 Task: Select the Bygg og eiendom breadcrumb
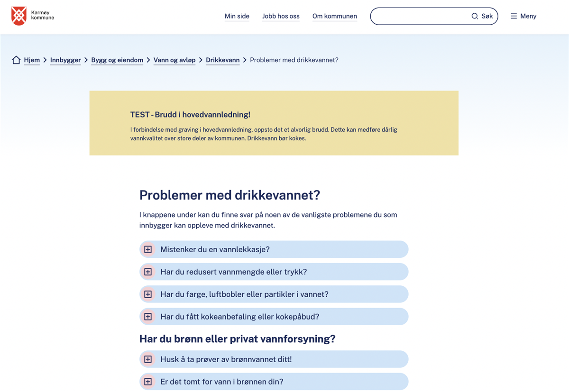(x=117, y=60)
